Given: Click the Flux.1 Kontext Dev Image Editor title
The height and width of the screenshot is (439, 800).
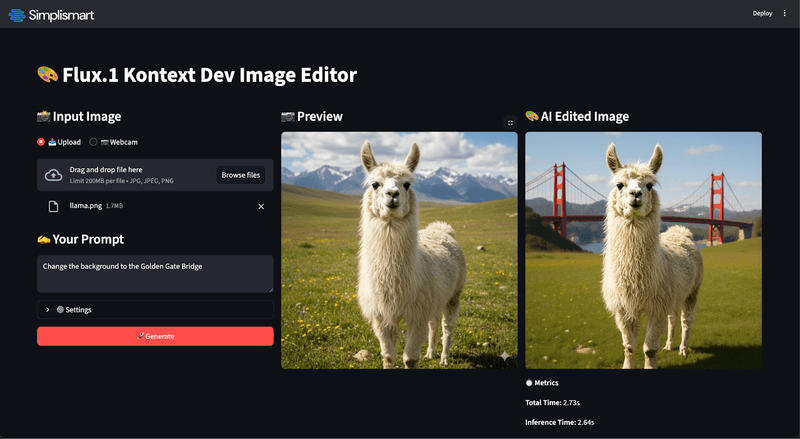Looking at the screenshot, I should tap(210, 75).
